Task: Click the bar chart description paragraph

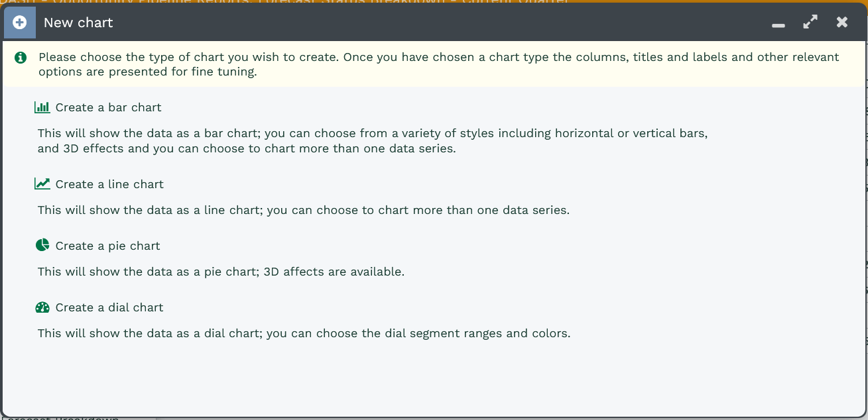Action: 371,141
